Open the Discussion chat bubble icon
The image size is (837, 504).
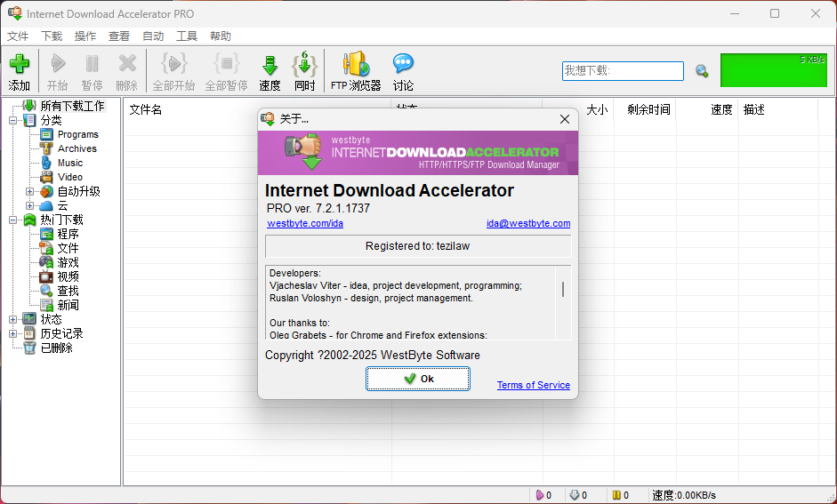403,64
